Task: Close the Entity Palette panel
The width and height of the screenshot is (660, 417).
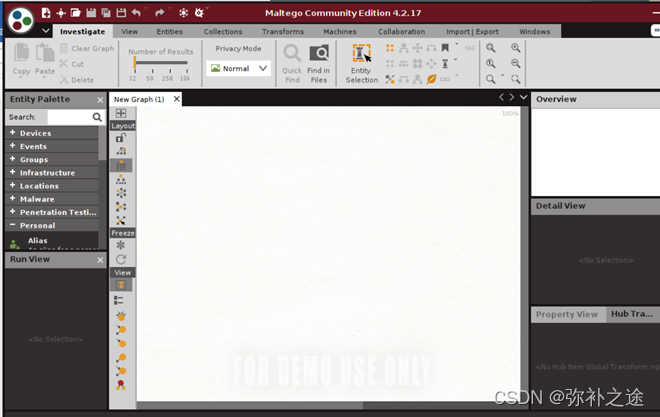Action: point(100,100)
